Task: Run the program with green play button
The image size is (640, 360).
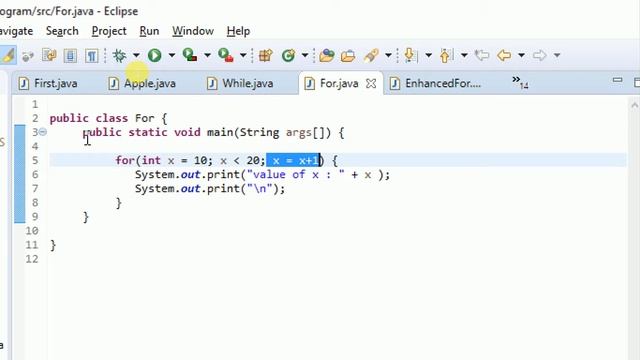Action: click(x=154, y=55)
